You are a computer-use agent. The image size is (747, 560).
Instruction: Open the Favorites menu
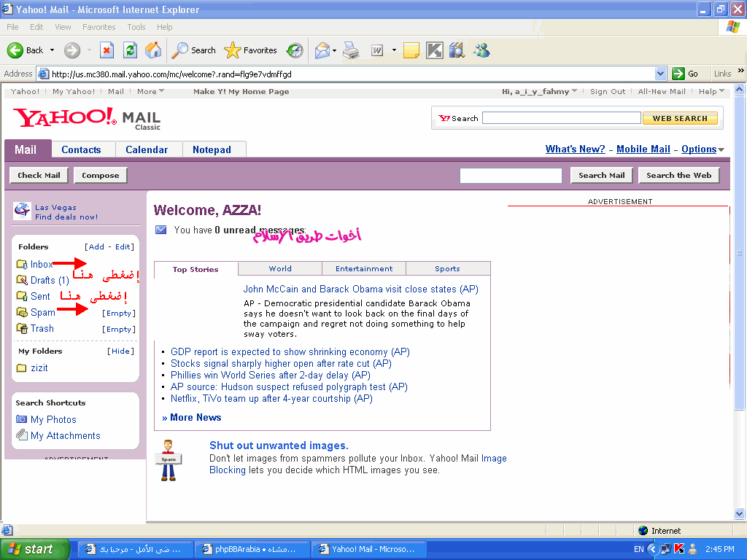(98, 27)
